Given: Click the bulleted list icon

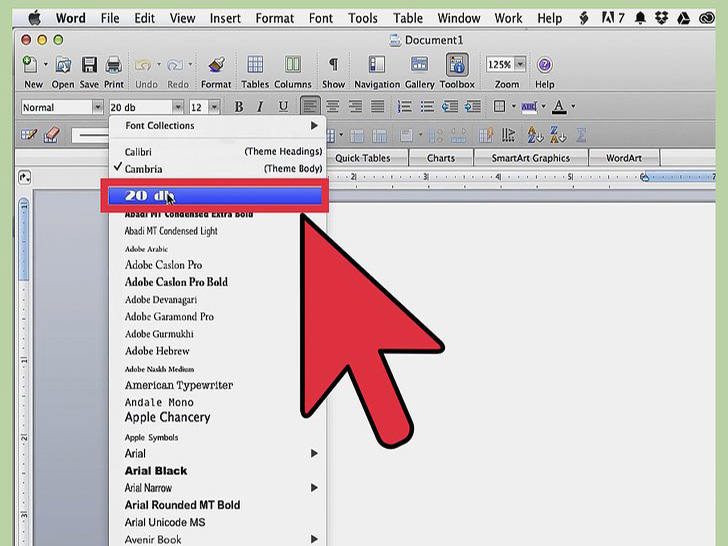Looking at the screenshot, I should [427, 107].
